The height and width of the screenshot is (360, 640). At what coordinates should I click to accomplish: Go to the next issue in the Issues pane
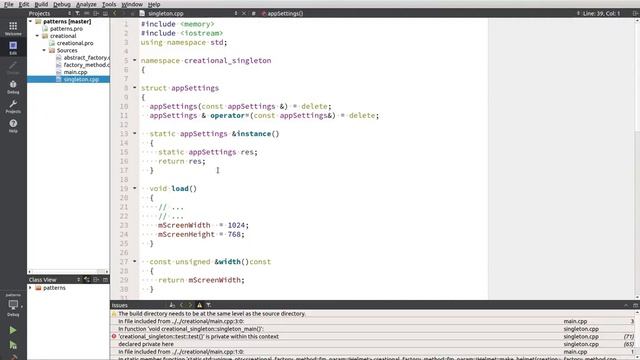pos(190,305)
